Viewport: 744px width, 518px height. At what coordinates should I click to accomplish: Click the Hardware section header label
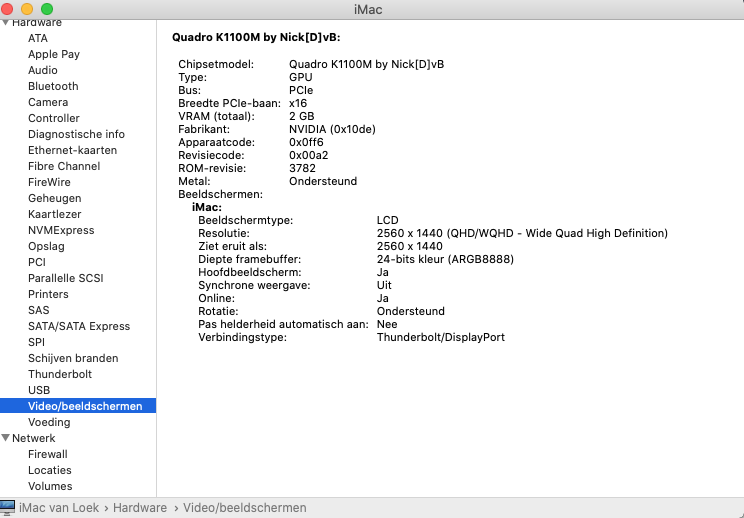37,22
